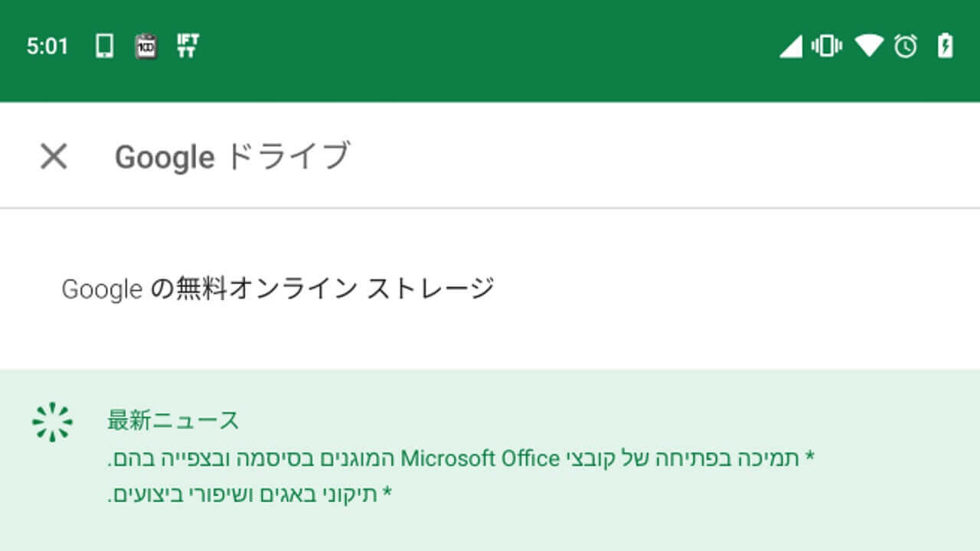Tap the tablet device notification icon

pyautogui.click(x=105, y=46)
